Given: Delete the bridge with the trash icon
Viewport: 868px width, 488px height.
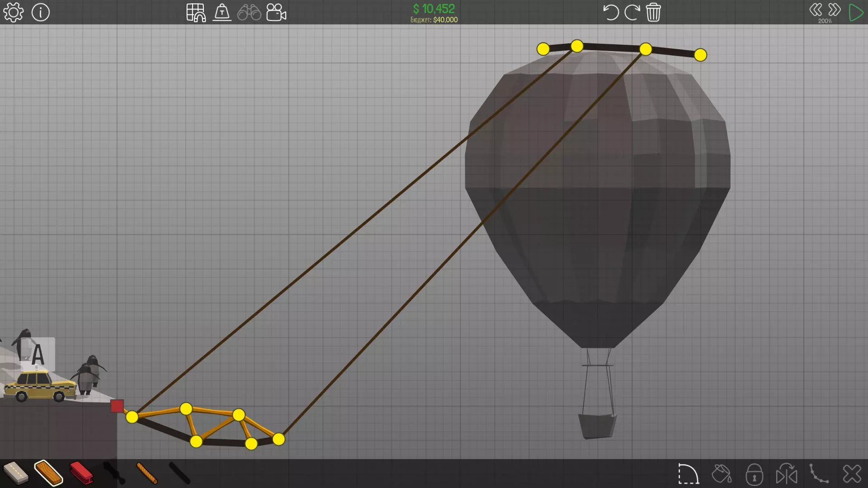Looking at the screenshot, I should 653,12.
